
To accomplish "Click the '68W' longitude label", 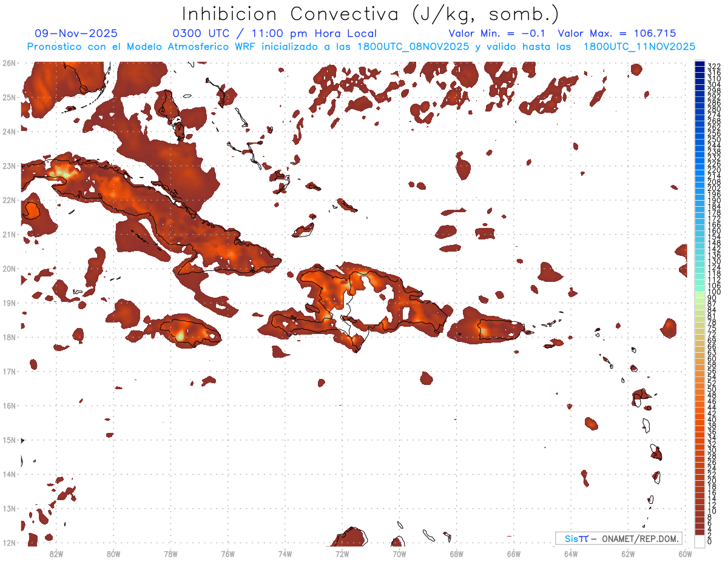I will pos(456,553).
